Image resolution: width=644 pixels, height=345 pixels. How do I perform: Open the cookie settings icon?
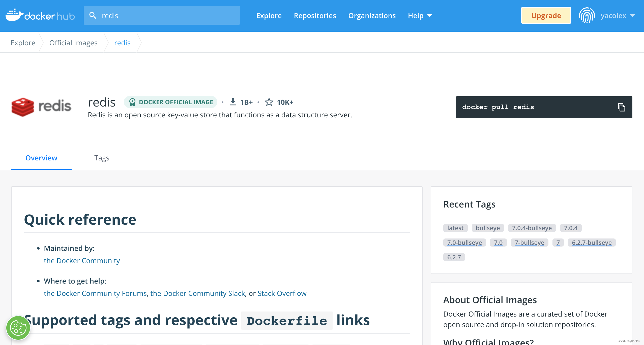pyautogui.click(x=18, y=328)
